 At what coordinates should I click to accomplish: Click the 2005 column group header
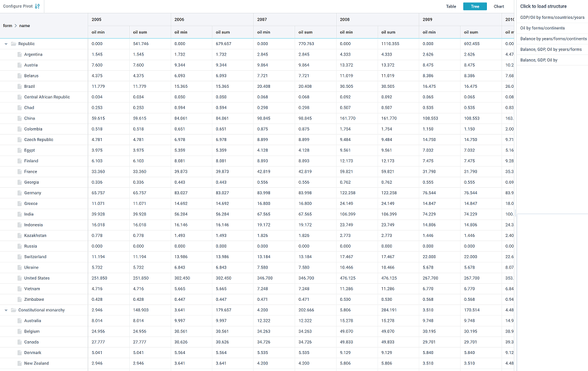[x=129, y=19]
